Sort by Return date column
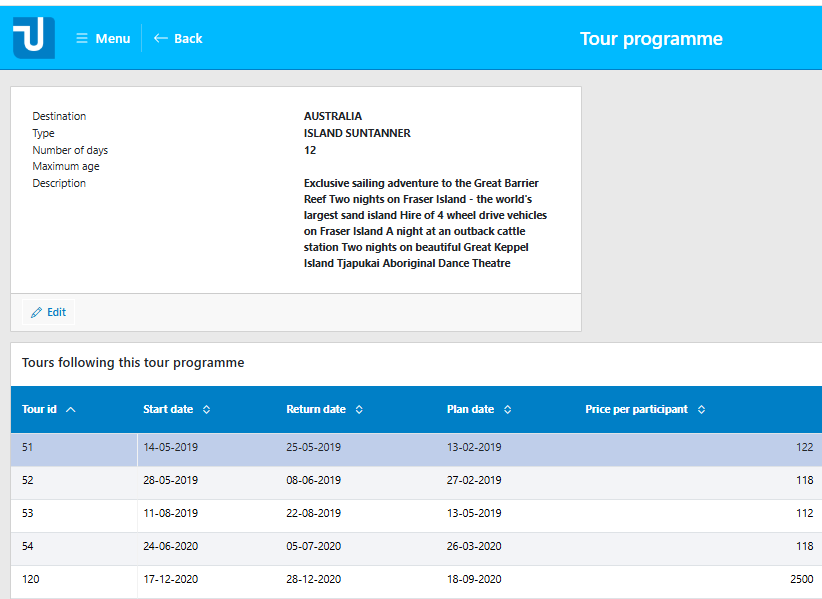This screenshot has height=599, width=822. [316, 409]
